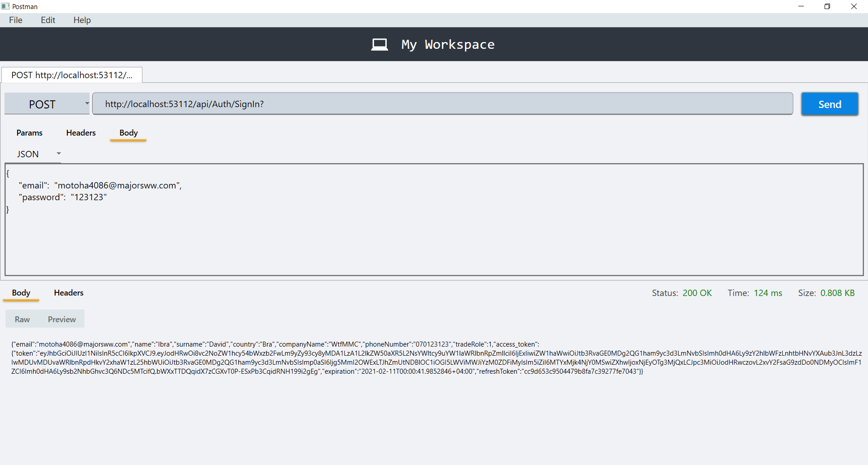The width and height of the screenshot is (868, 465).
Task: Click the 200 OK status text
Action: click(697, 292)
